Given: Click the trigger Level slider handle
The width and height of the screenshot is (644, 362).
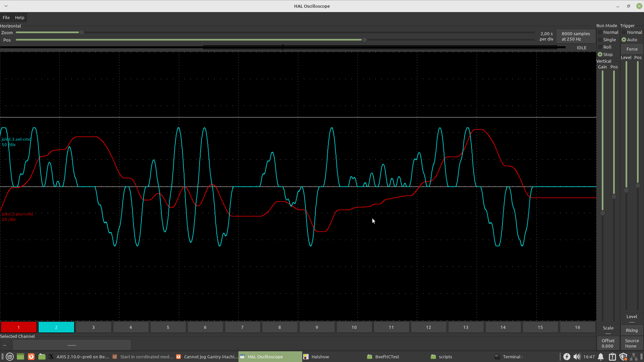Looking at the screenshot, I should point(626,190).
